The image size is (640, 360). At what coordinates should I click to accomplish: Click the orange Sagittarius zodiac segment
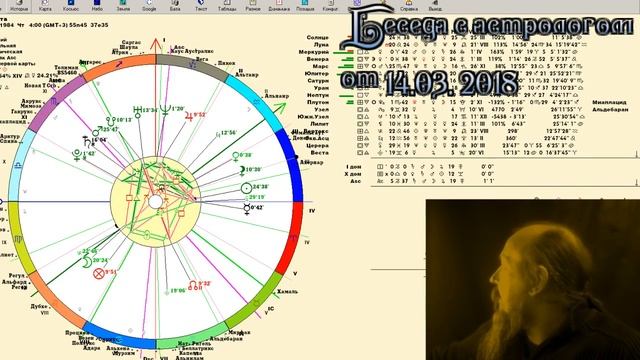119,65
